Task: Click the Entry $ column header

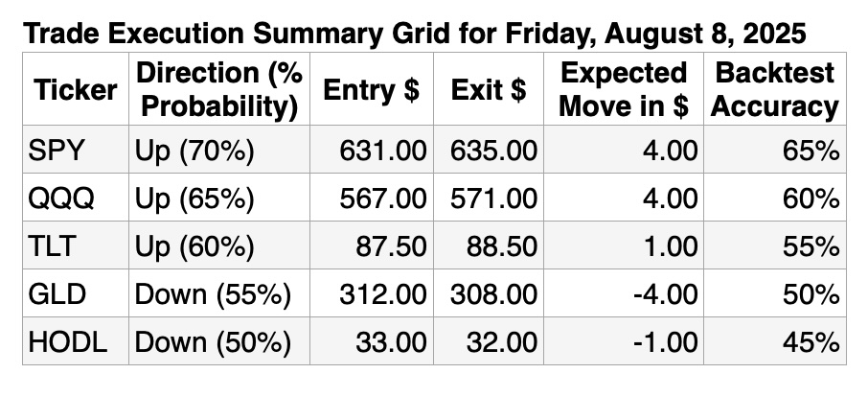Action: click(x=372, y=89)
